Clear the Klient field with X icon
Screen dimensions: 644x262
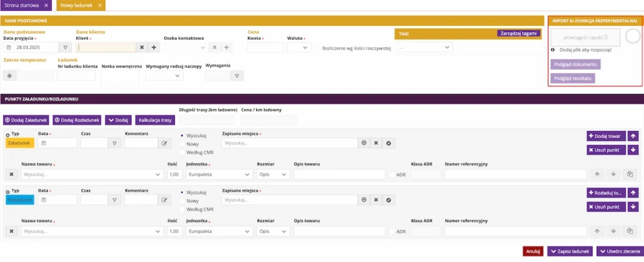(142, 48)
